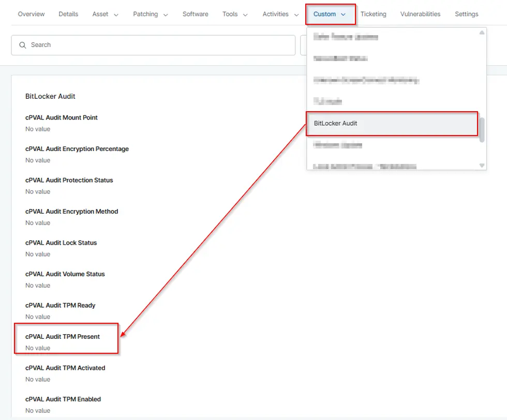
Task: Switch to the Details tab
Action: pos(68,14)
